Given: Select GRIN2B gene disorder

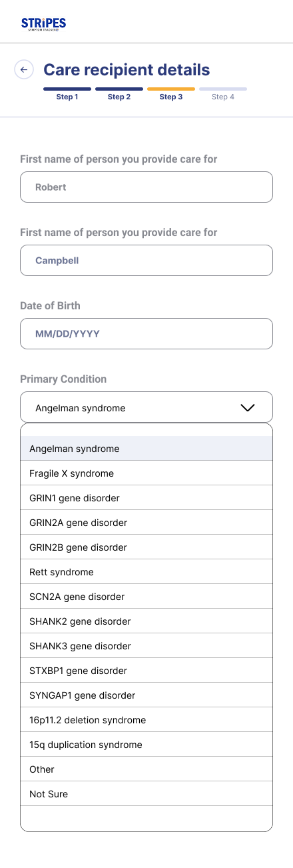Looking at the screenshot, I should pos(146,547).
